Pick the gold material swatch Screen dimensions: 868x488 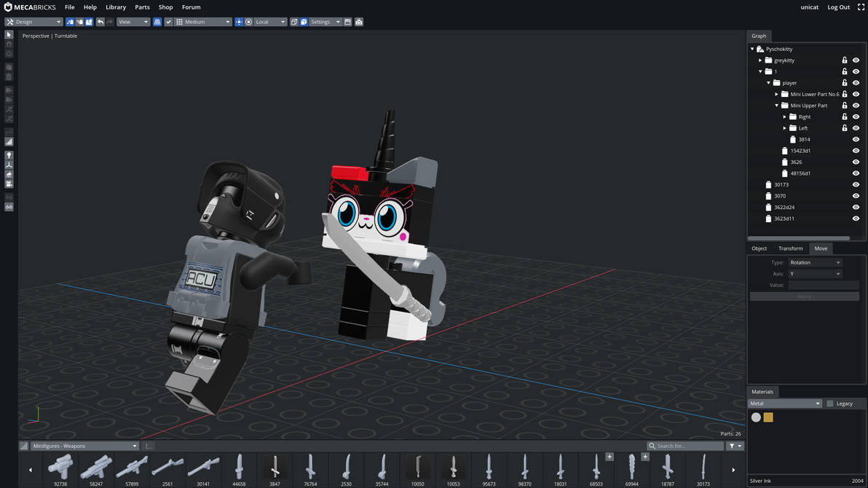(768, 417)
